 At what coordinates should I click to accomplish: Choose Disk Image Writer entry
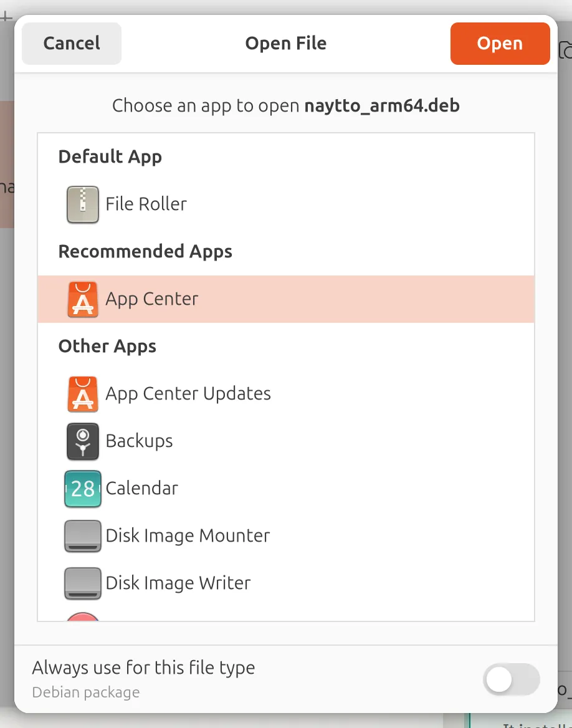(x=286, y=583)
